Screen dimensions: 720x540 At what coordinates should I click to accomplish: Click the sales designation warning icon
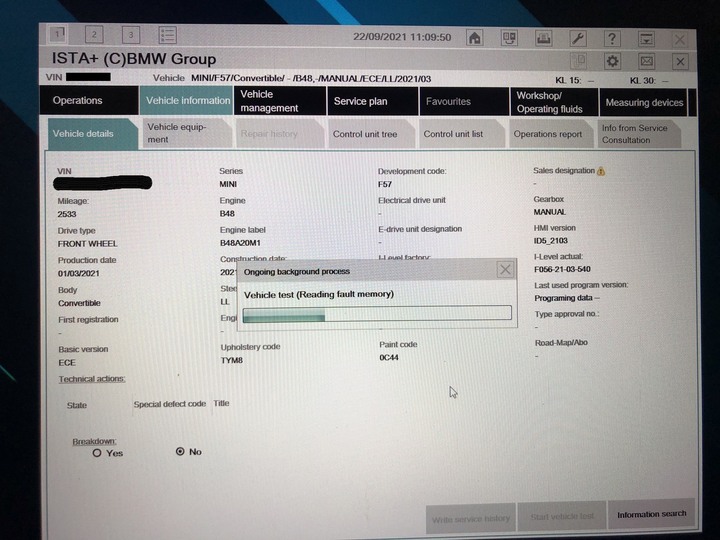click(x=601, y=171)
